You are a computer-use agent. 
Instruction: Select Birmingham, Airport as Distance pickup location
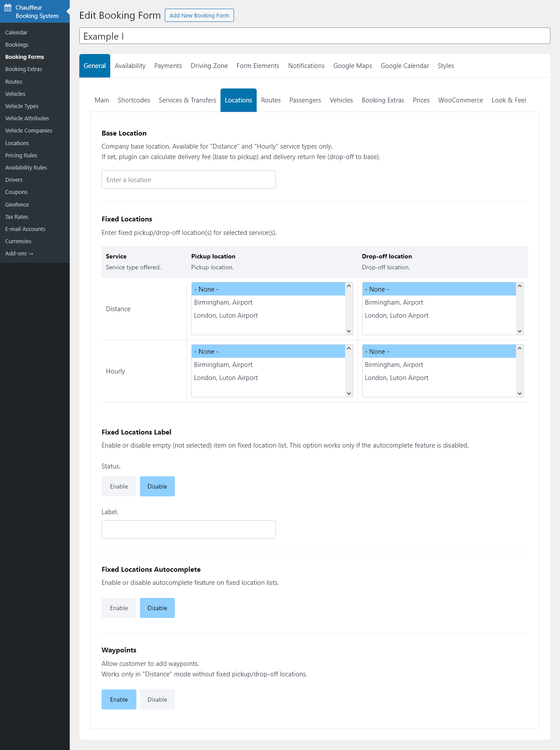point(223,302)
